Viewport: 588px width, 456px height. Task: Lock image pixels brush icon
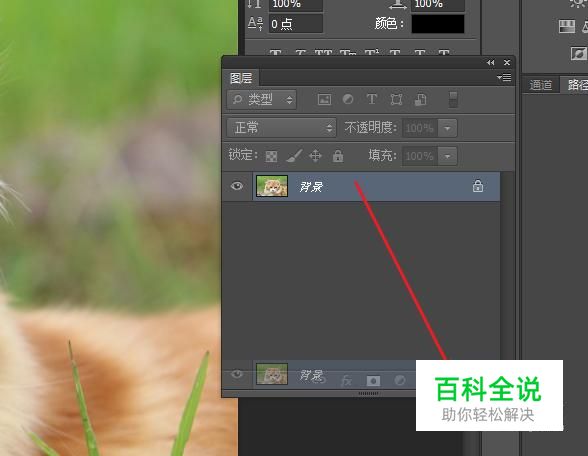(294, 156)
